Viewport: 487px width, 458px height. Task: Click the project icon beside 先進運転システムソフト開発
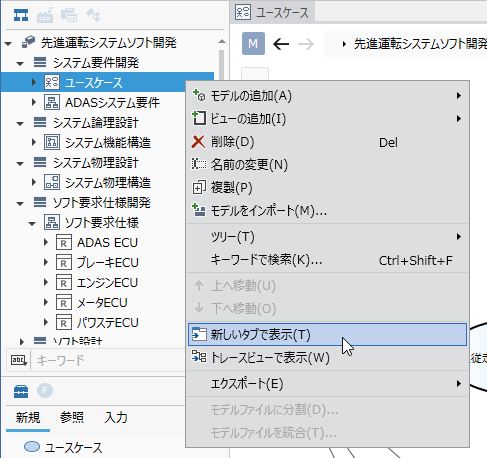point(28,42)
